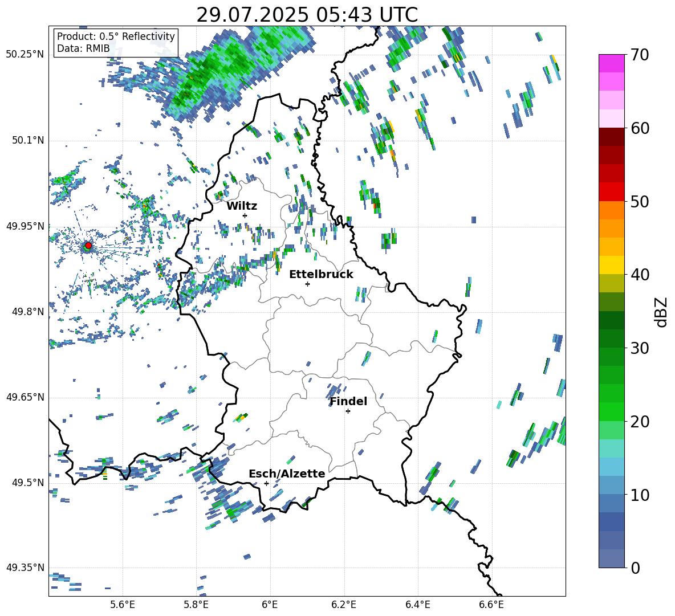This screenshot has width=675, height=616.
Task: Click the Data: RMIB text
Action: 83,48
